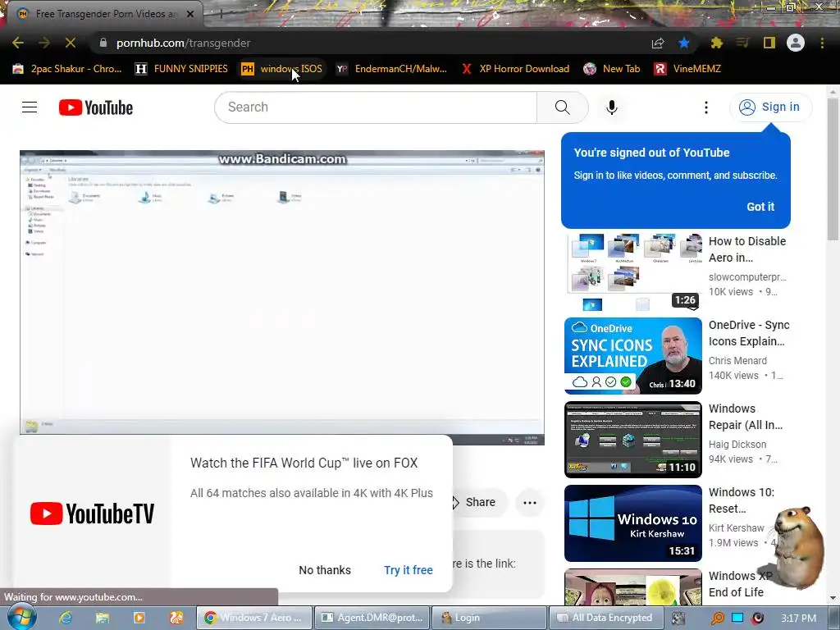Toggle Chrome side panel icon

(x=769, y=43)
